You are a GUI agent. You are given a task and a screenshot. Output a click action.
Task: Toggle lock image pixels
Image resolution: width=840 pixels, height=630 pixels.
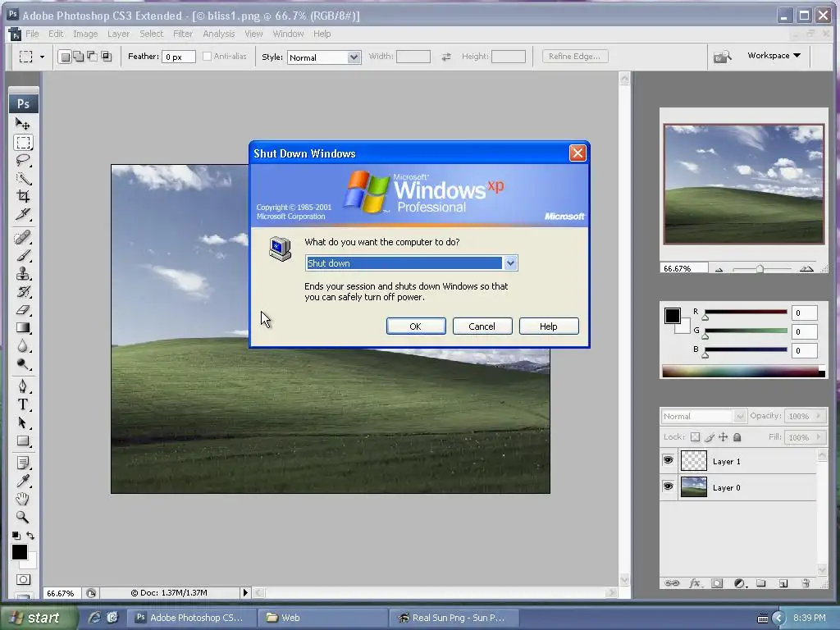coord(710,437)
